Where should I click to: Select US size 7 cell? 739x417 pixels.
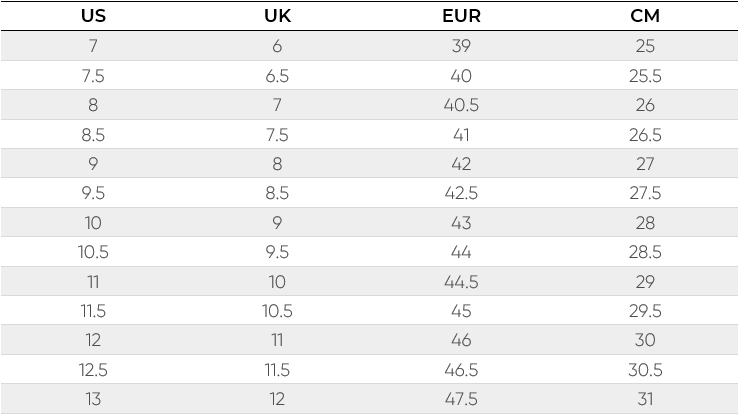(93, 46)
